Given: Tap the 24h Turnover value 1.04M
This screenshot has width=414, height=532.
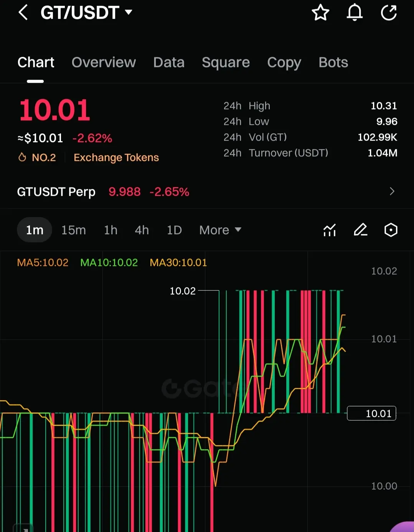Looking at the screenshot, I should (x=383, y=153).
